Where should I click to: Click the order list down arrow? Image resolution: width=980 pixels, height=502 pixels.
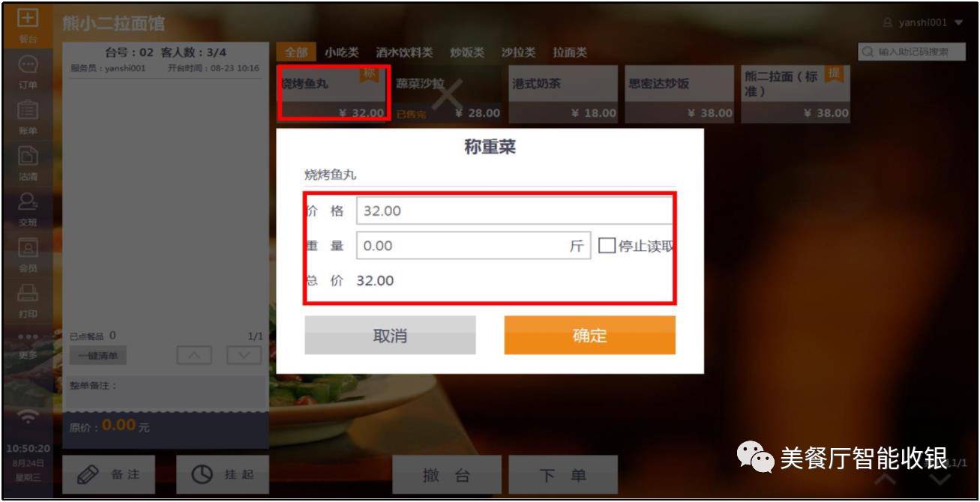tap(244, 355)
